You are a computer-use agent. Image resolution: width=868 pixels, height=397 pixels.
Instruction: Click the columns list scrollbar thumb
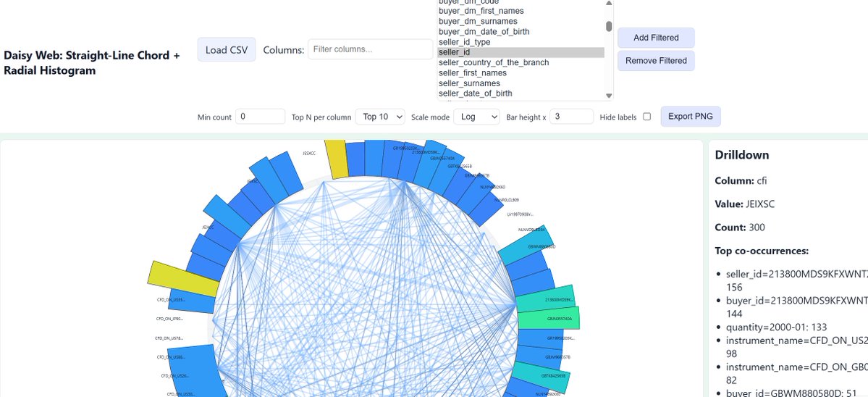click(x=609, y=26)
